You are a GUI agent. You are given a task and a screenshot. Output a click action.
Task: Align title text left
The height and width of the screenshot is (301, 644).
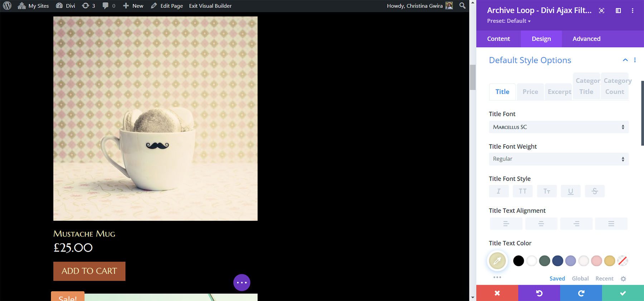click(506, 224)
